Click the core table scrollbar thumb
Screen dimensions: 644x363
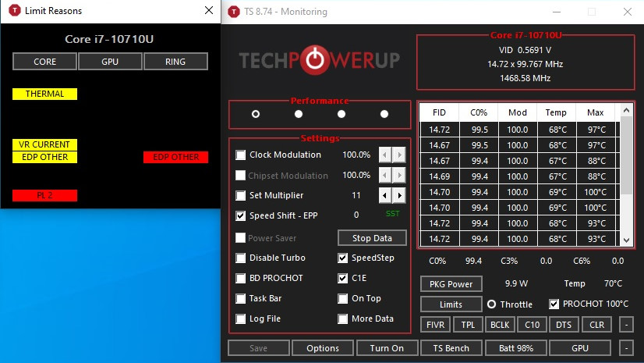626,155
